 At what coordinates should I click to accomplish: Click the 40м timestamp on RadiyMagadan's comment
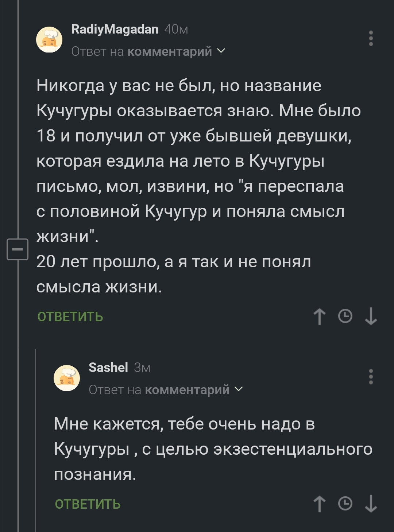pyautogui.click(x=176, y=29)
